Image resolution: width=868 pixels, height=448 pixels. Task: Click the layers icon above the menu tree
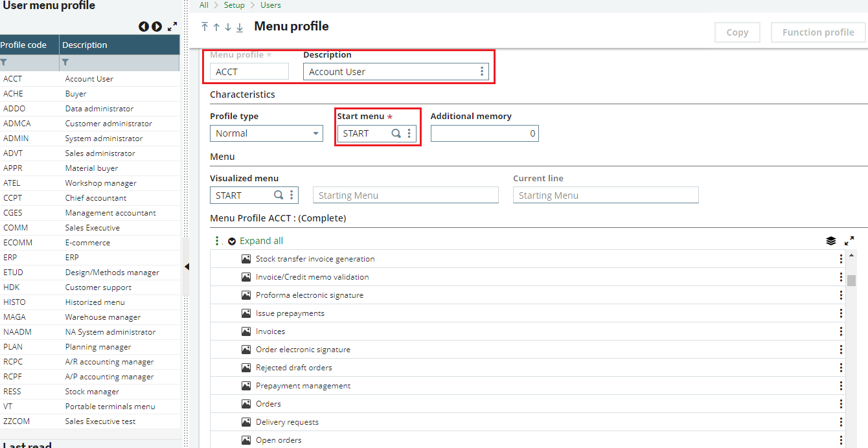point(831,240)
